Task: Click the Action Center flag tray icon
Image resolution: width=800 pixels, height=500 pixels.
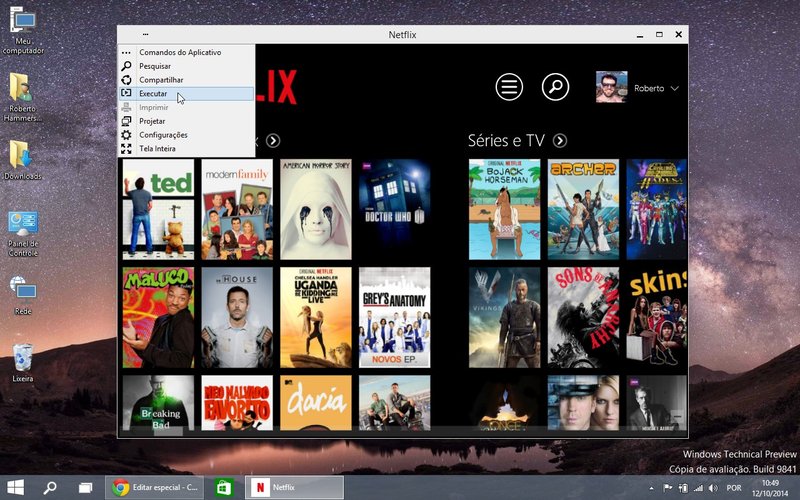Action: point(667,488)
